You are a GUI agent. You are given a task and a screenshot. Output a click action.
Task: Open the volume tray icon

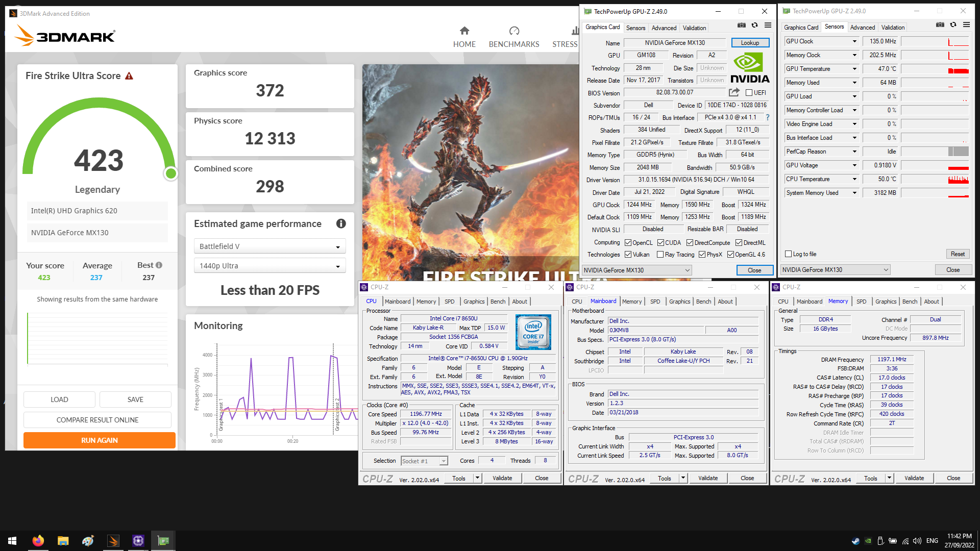click(x=917, y=541)
